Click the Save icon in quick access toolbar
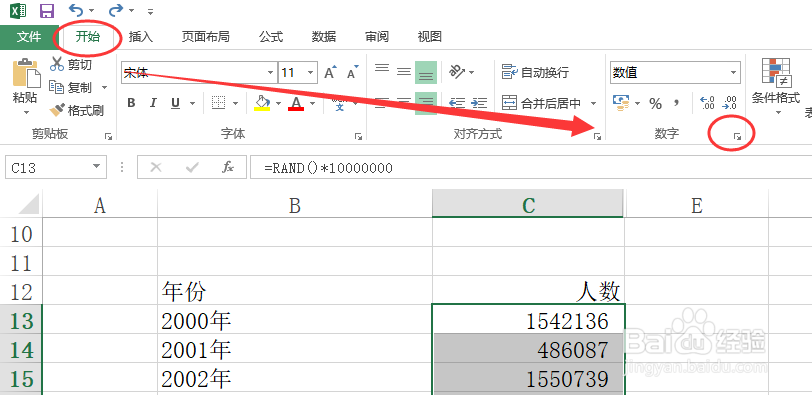812x395 pixels. click(x=47, y=10)
